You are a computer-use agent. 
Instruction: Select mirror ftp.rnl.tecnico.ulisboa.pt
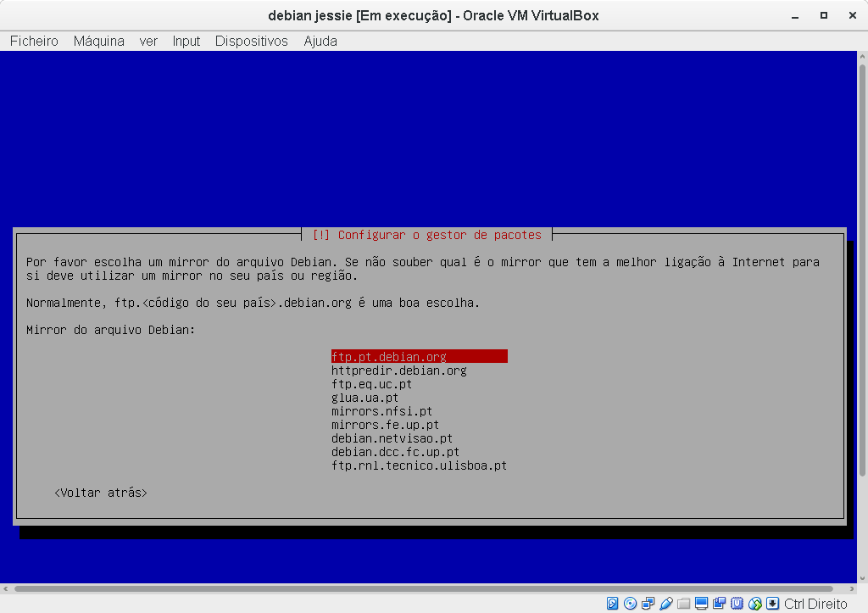coord(419,465)
